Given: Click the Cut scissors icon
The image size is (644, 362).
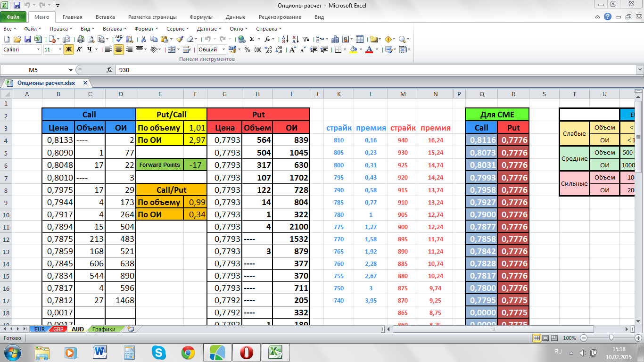Looking at the screenshot, I should coord(143,39).
